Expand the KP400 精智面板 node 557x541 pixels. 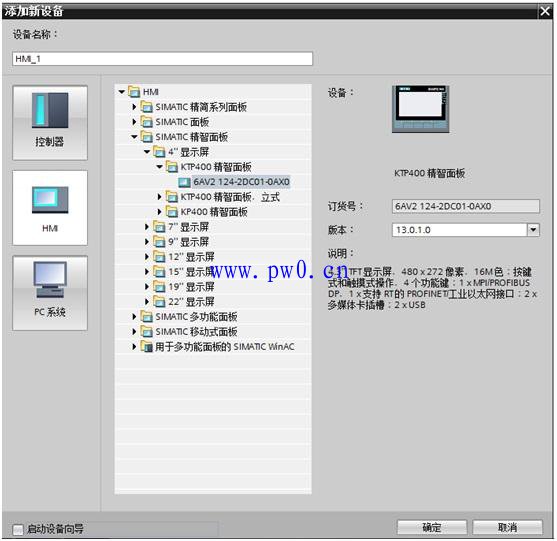coord(159,212)
